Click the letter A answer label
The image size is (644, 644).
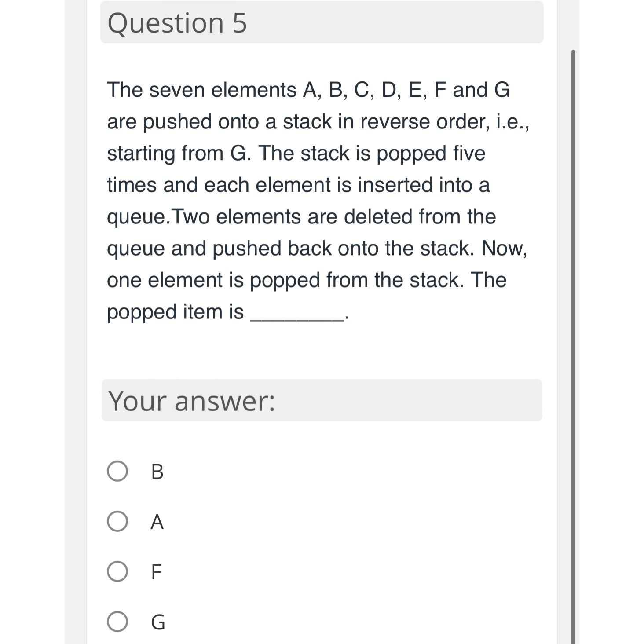(157, 522)
